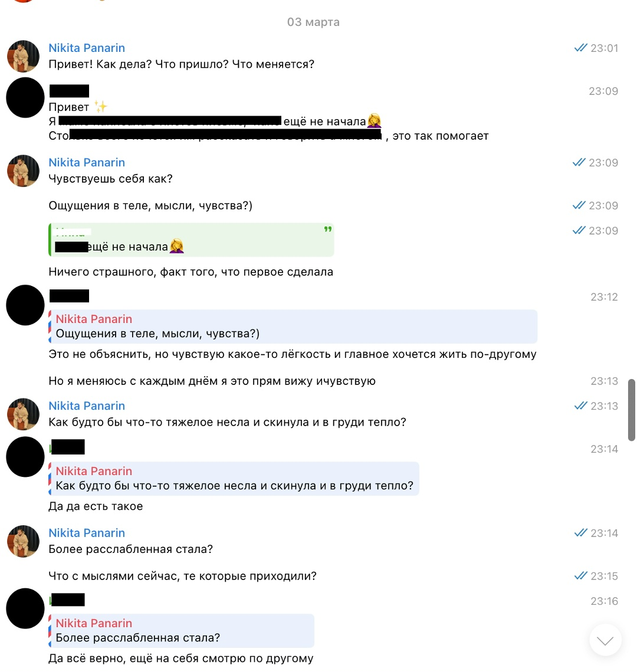637x672 pixels.
Task: Click the '03 марта' date label
Action: coord(313,22)
